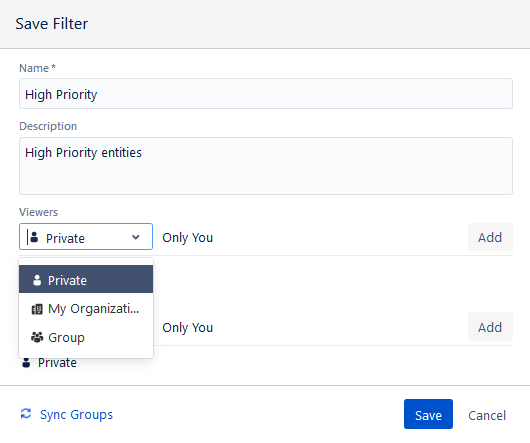Click the lower Add button in the second Only You row
The width and height of the screenshot is (530, 443).
490,327
